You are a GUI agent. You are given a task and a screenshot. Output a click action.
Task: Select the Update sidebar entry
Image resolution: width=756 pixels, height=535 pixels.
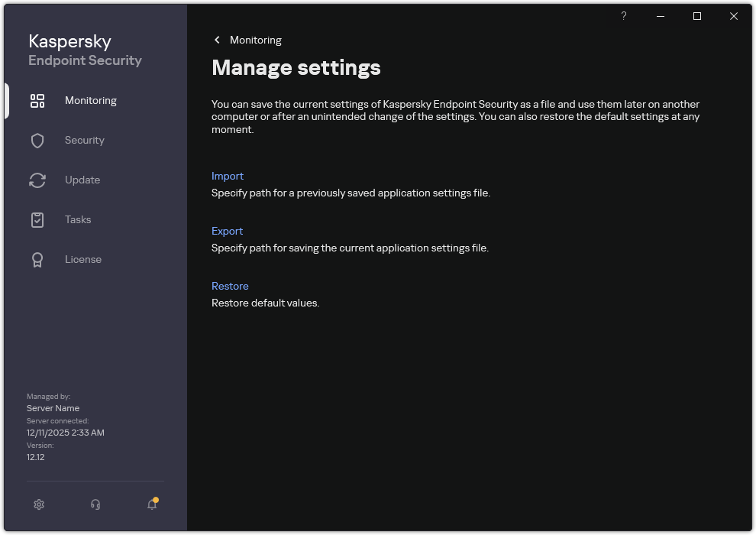pyautogui.click(x=81, y=180)
